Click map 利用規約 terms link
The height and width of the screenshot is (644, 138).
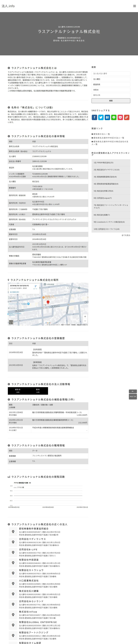(x=73, y=325)
